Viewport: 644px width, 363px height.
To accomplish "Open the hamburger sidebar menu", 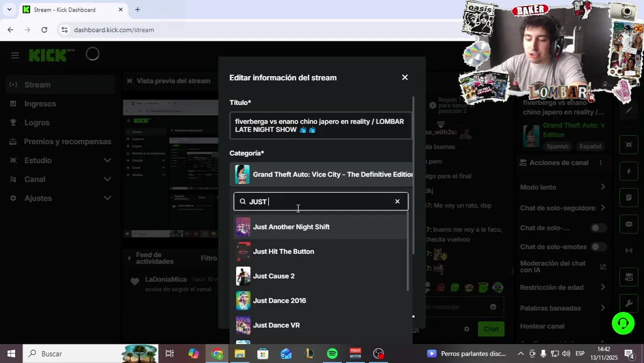I will pos(15,55).
